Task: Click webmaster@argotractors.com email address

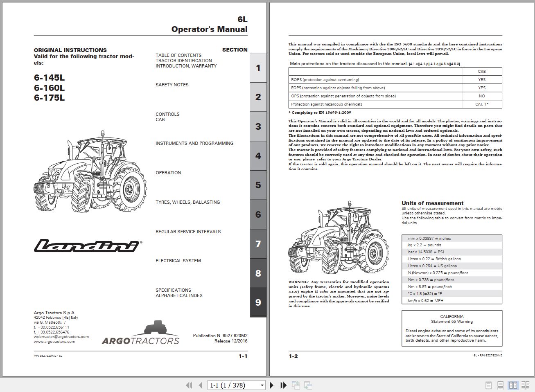Action: point(61,337)
